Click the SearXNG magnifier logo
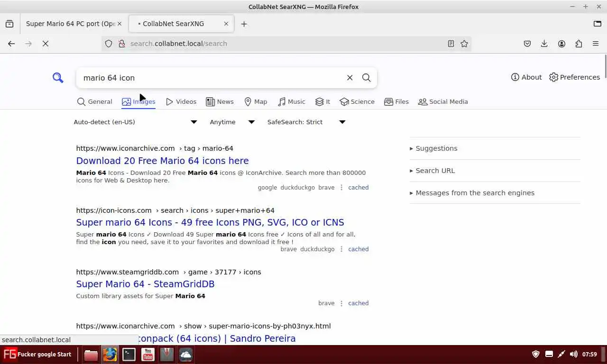Screen dimensions: 607x364 [x=58, y=78]
